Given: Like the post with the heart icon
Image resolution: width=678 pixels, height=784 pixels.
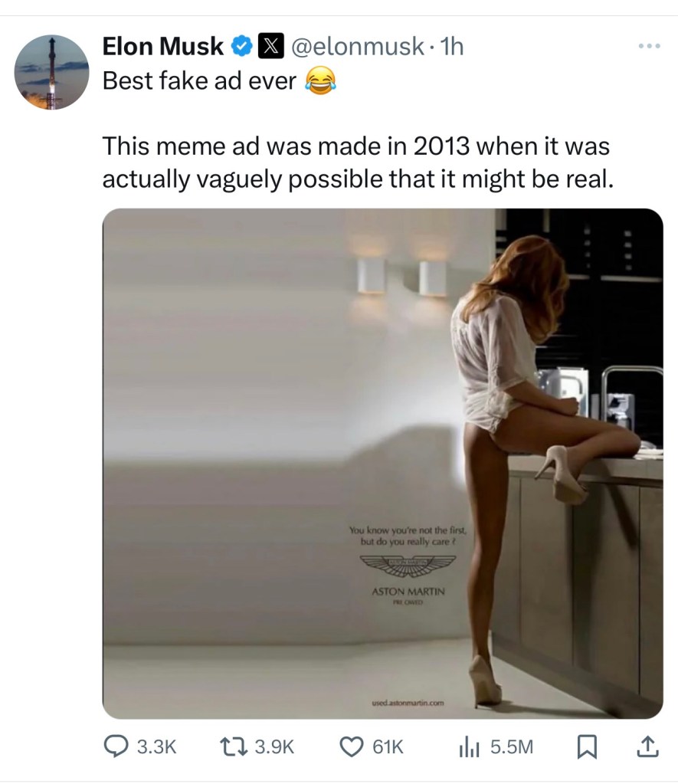Looking at the screenshot, I should (352, 746).
